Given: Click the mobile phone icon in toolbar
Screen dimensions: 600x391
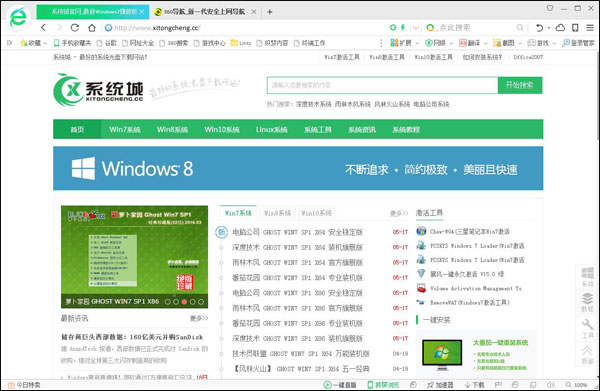Looking at the screenshot, I should 575,28.
